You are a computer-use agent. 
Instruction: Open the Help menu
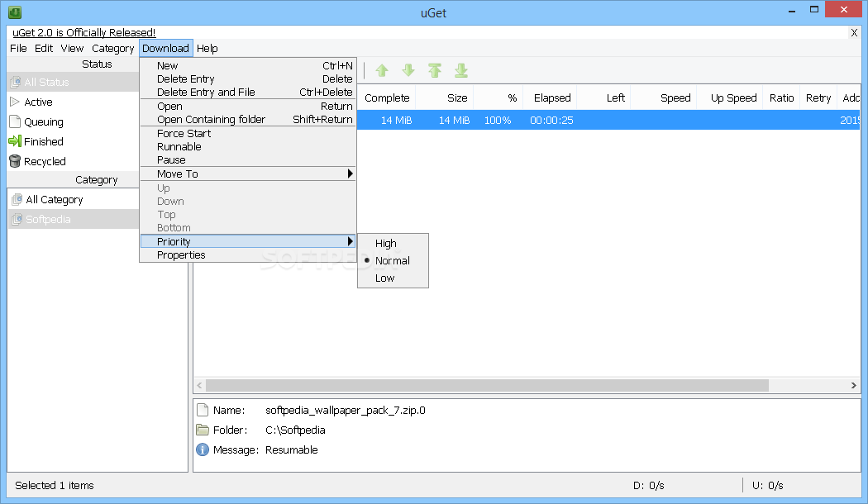[207, 48]
